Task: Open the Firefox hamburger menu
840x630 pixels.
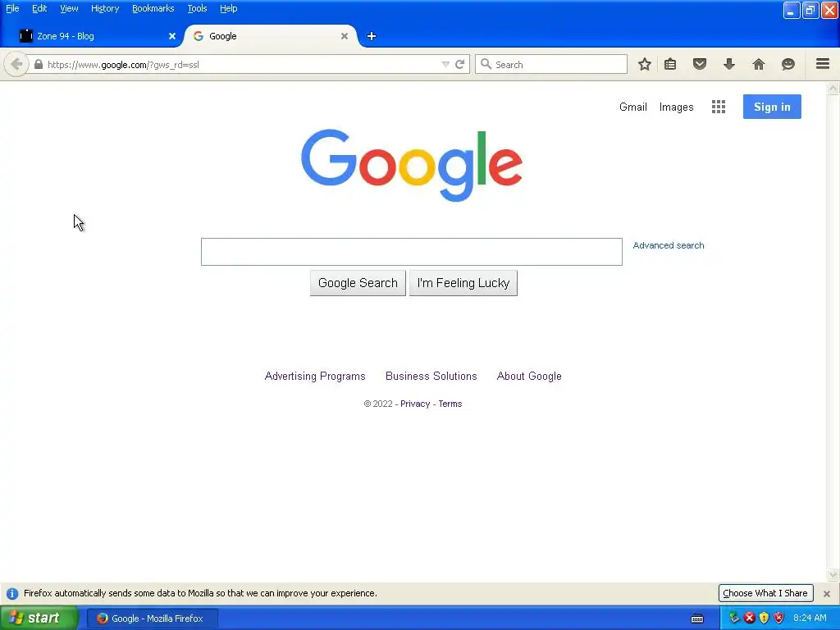Action: tap(823, 64)
